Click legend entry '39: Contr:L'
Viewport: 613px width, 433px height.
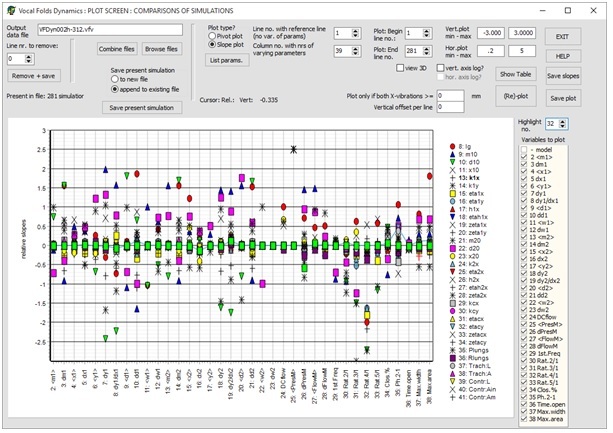470,381
